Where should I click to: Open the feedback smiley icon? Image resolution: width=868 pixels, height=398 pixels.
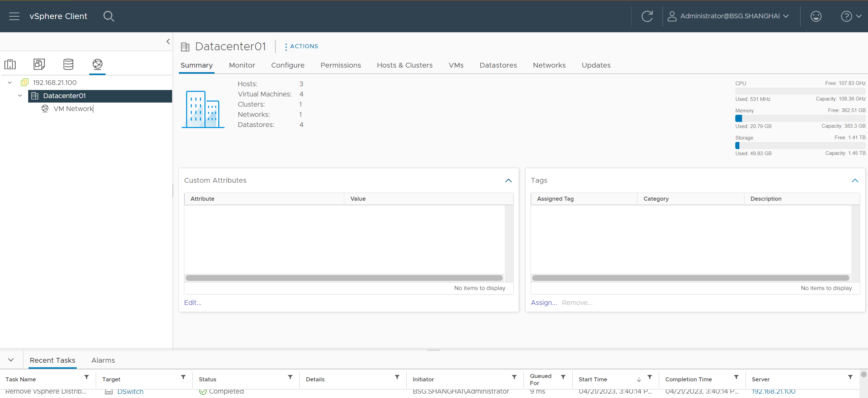click(816, 16)
